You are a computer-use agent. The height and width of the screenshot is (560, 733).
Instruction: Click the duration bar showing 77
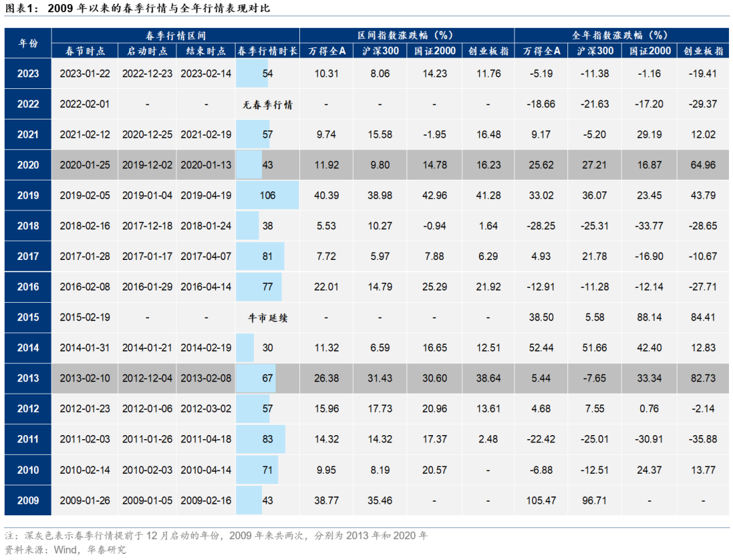click(x=259, y=286)
